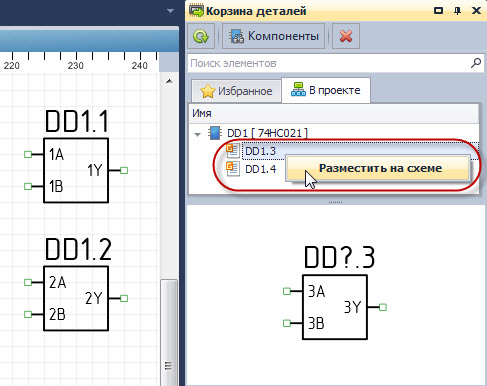
Task: Switch to the Избранное tab
Action: click(x=236, y=91)
